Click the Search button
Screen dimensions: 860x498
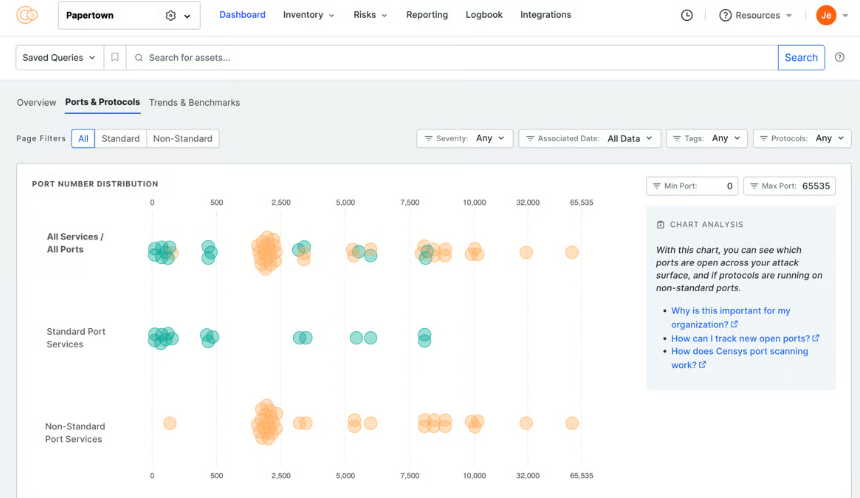[801, 58]
